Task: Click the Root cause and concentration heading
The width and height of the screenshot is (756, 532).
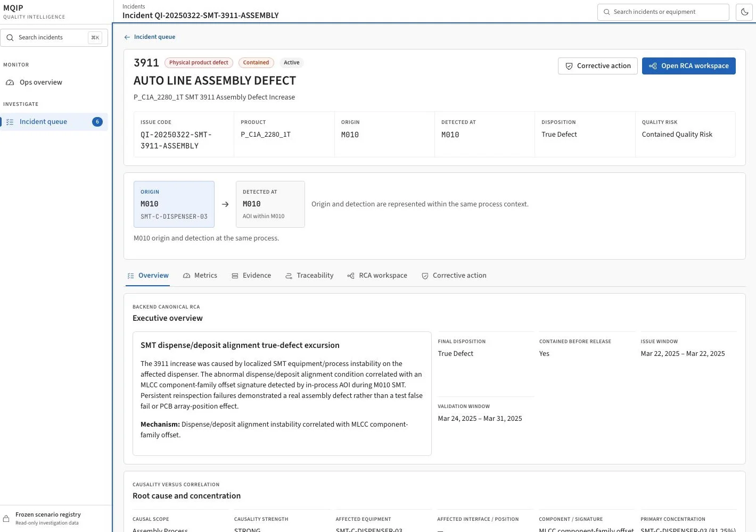Action: tap(186, 496)
